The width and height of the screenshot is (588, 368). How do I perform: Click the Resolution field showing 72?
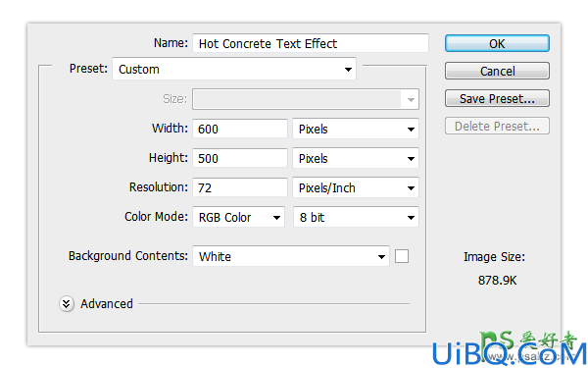pos(240,187)
